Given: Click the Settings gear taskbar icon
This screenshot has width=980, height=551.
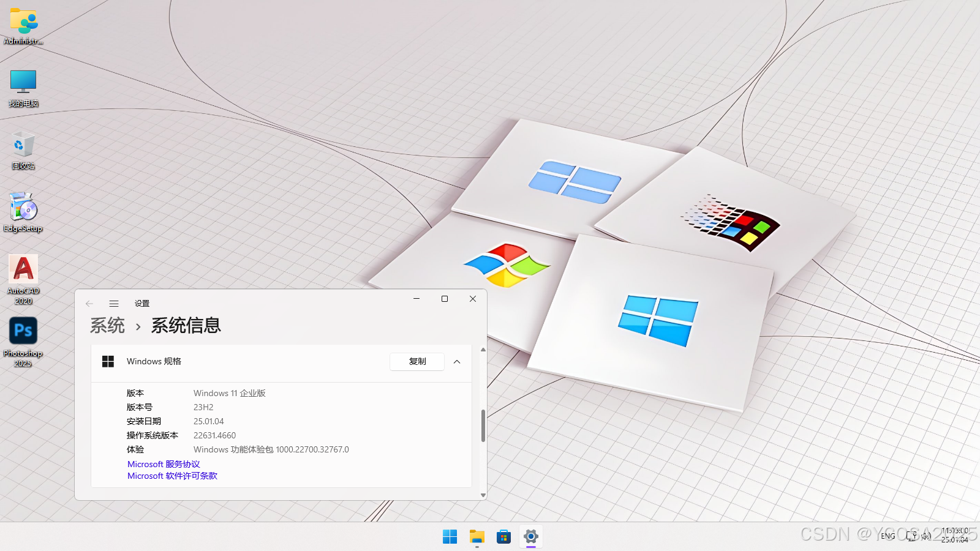Looking at the screenshot, I should pyautogui.click(x=530, y=537).
